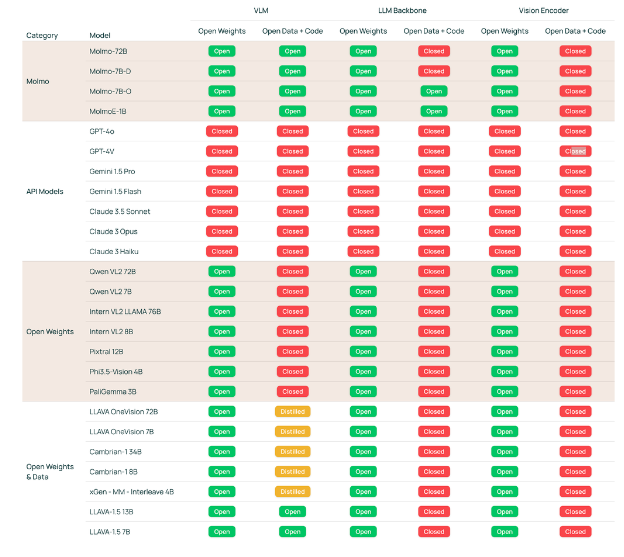Click the Model column header
Viewport: 624px width, 557px height.
coord(100,35)
